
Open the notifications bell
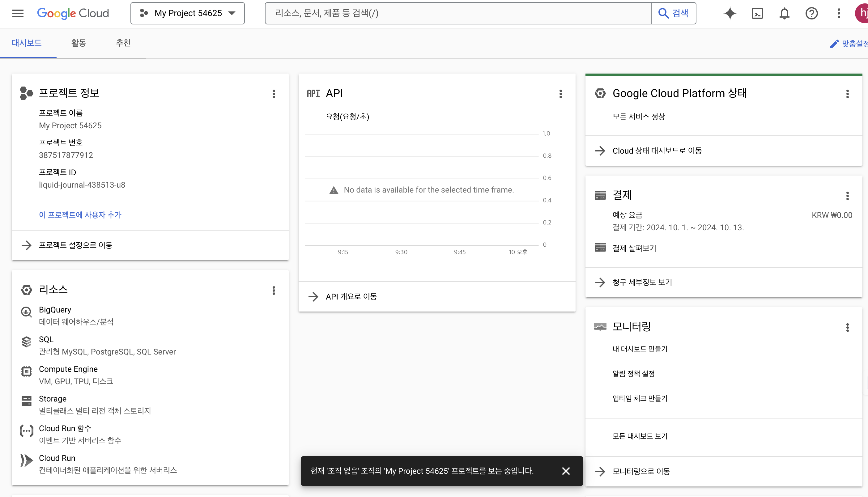(x=784, y=13)
